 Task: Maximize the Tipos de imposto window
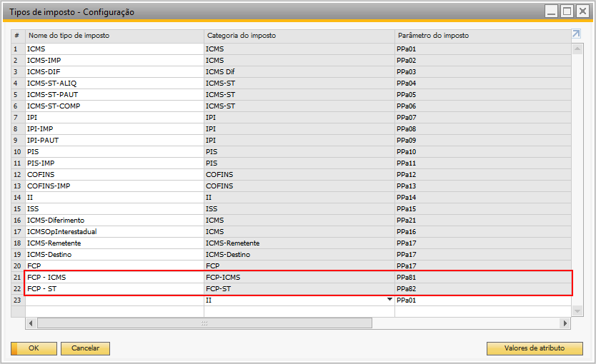[x=567, y=11]
